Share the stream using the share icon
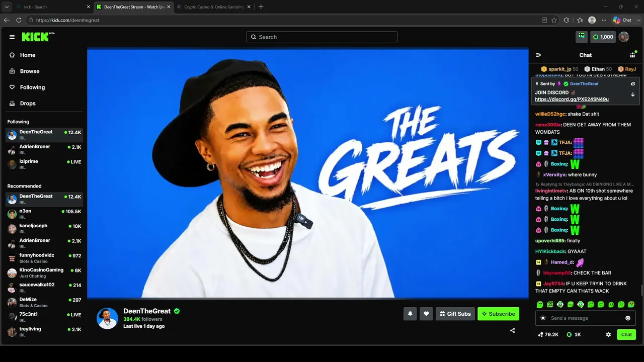Viewport: 644px width, 362px height. coord(512,330)
